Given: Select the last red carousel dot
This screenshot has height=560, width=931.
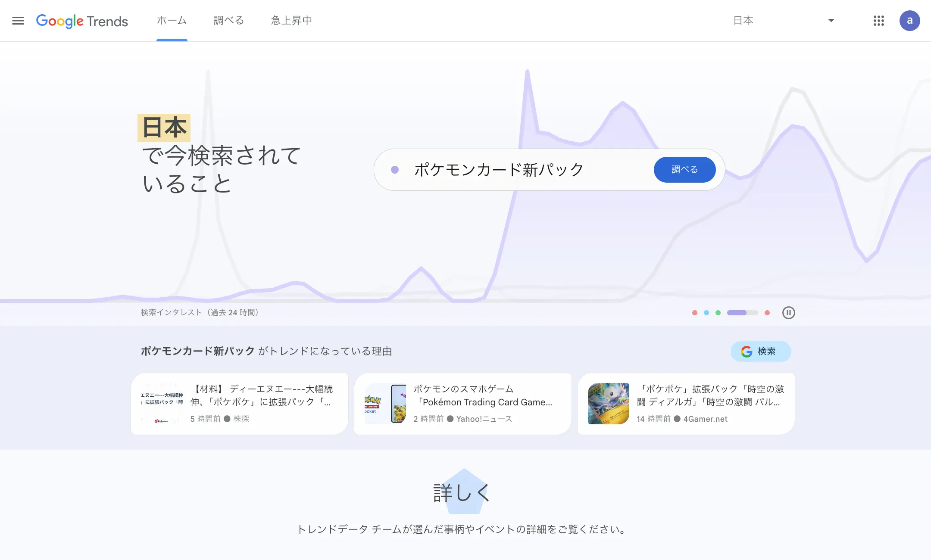Looking at the screenshot, I should point(767,313).
